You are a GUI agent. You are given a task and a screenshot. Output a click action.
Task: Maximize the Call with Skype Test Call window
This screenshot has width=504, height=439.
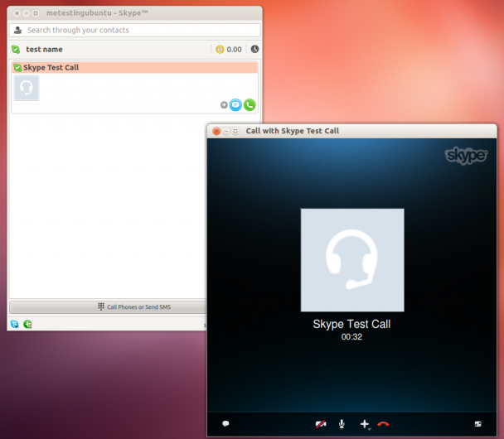pos(235,131)
